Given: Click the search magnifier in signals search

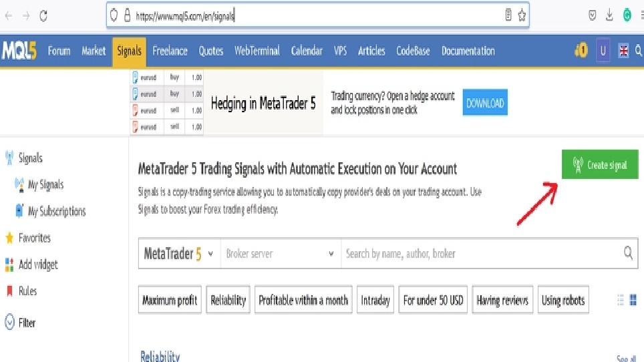Looking at the screenshot, I should click(628, 253).
